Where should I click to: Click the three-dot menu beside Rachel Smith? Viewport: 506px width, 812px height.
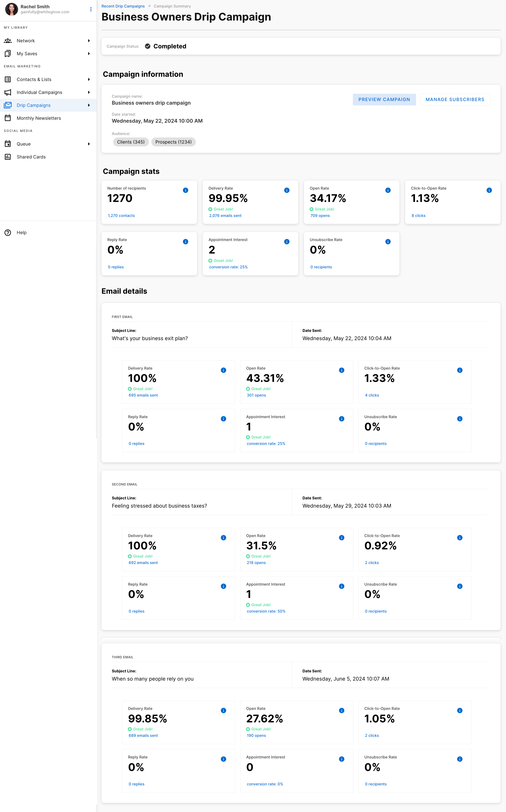coord(91,9)
